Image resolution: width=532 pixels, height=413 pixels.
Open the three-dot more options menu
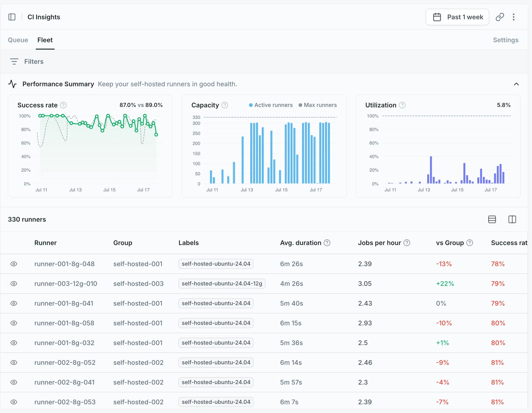pos(513,17)
